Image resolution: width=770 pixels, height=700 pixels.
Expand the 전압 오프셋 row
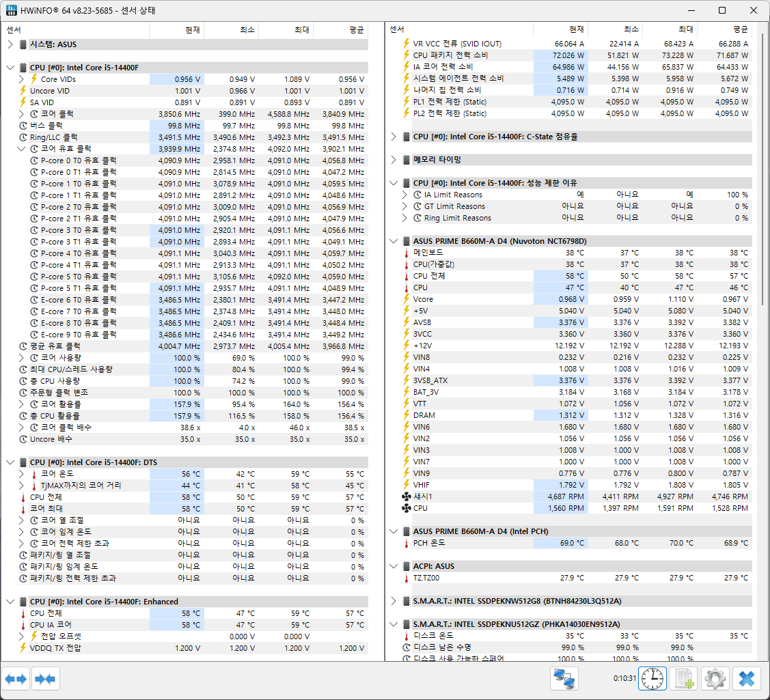21,636
